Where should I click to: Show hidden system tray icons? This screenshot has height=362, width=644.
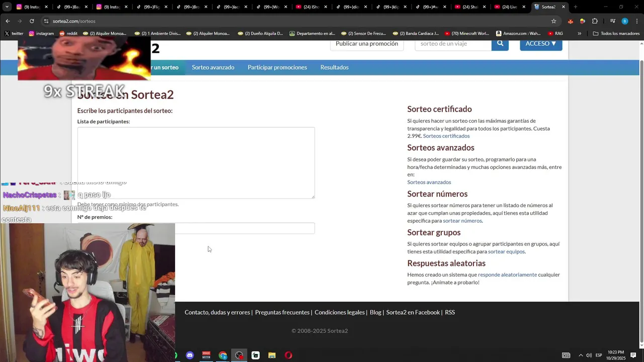pyautogui.click(x=580, y=355)
